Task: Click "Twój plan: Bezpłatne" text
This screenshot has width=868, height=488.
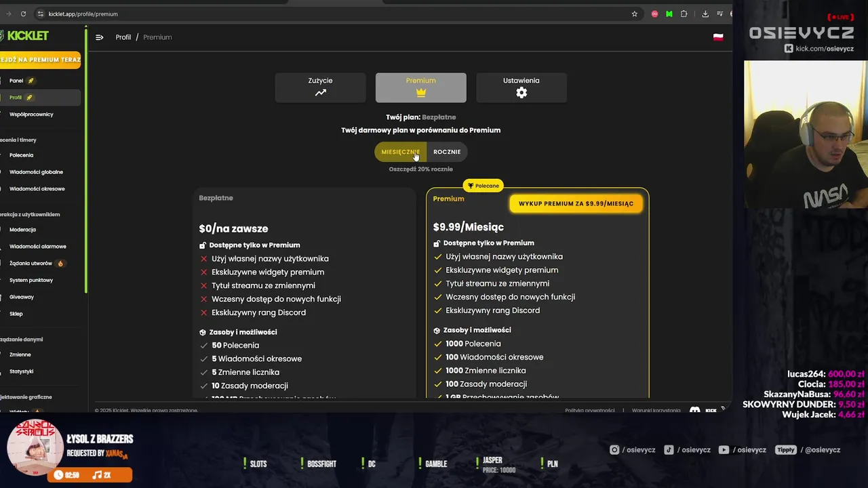Action: [x=421, y=117]
